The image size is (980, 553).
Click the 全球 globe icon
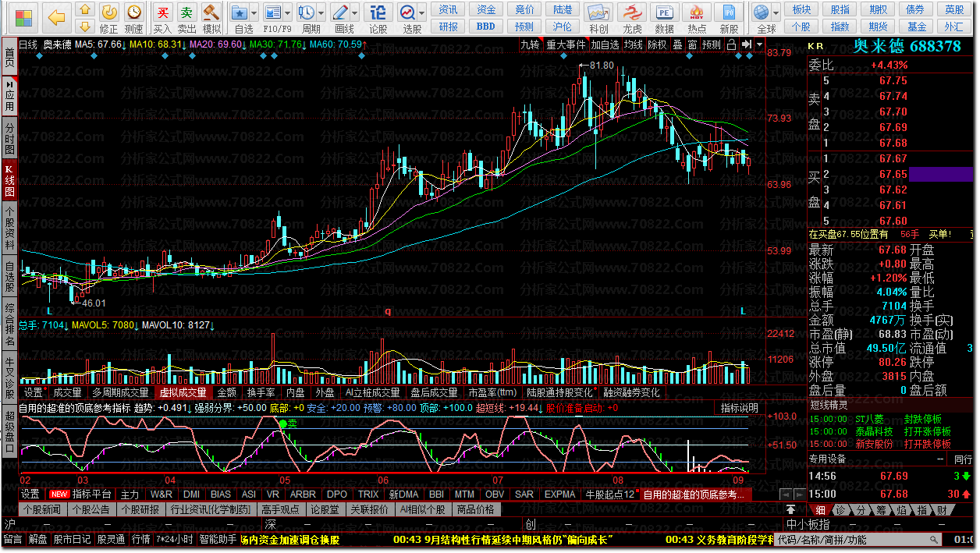pos(762,12)
